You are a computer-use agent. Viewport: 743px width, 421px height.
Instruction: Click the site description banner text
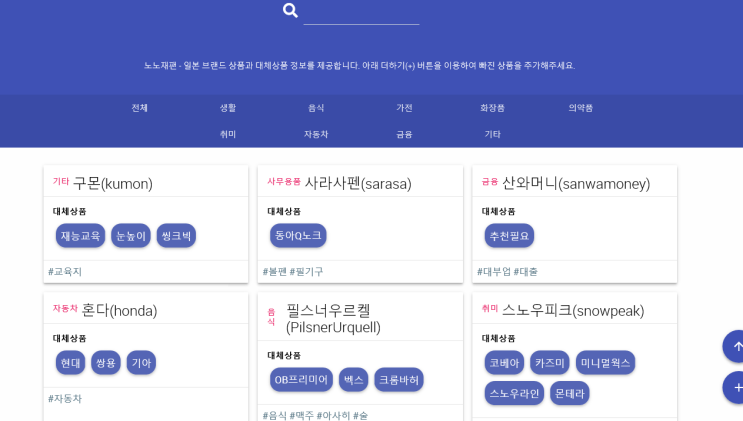click(x=360, y=65)
